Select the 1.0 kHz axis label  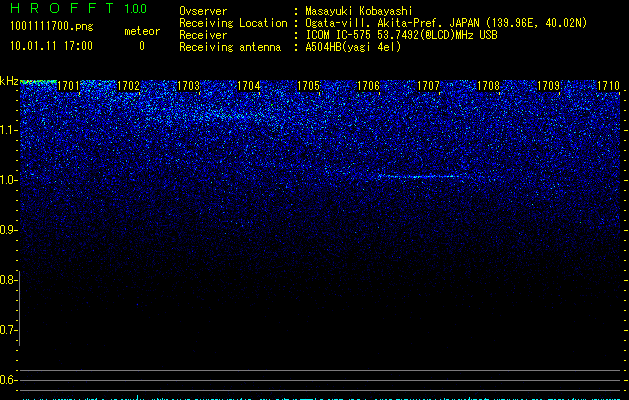pos(7,180)
